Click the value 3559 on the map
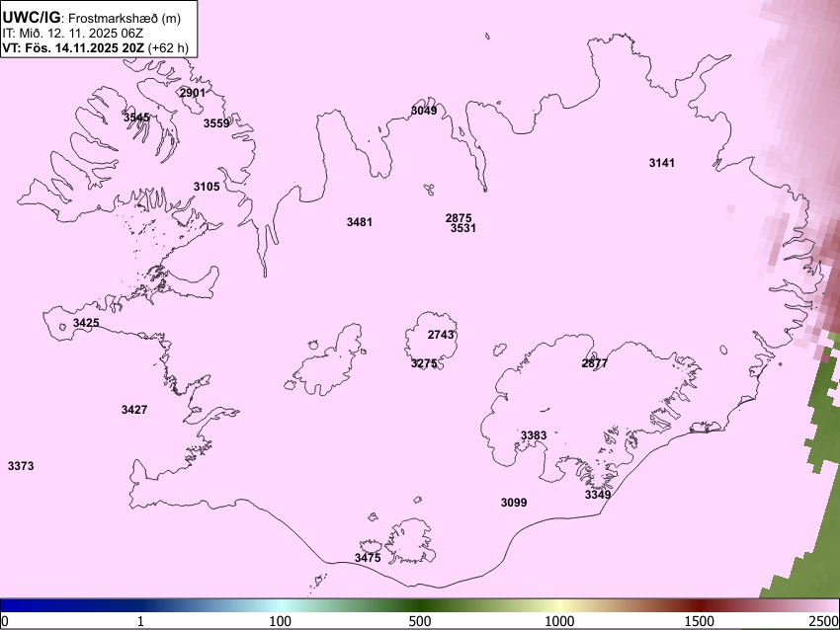 [x=216, y=123]
